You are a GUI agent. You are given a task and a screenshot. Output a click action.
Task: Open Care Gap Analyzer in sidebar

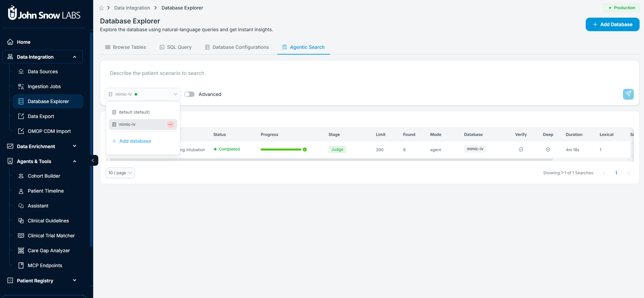click(49, 251)
